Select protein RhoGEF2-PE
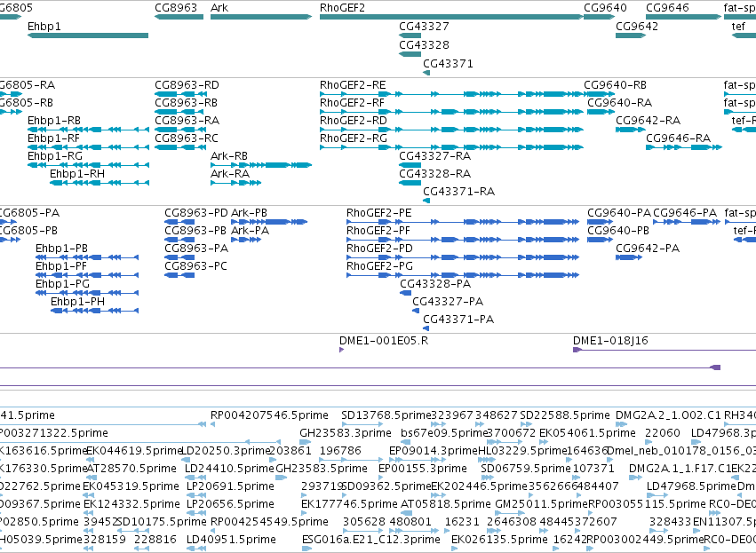756x553 pixels. (463, 222)
